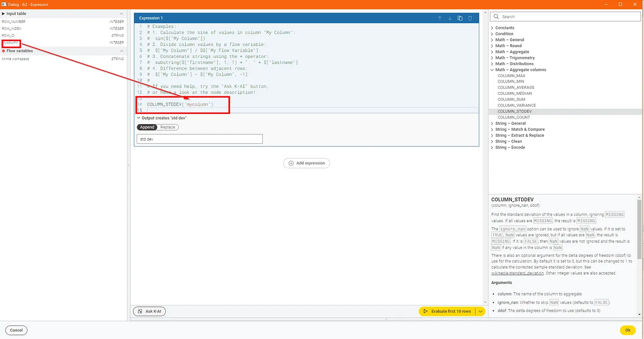Screen dimensions: 644x339
Task: Click the Ask K-AI button
Action: [x=149, y=311]
